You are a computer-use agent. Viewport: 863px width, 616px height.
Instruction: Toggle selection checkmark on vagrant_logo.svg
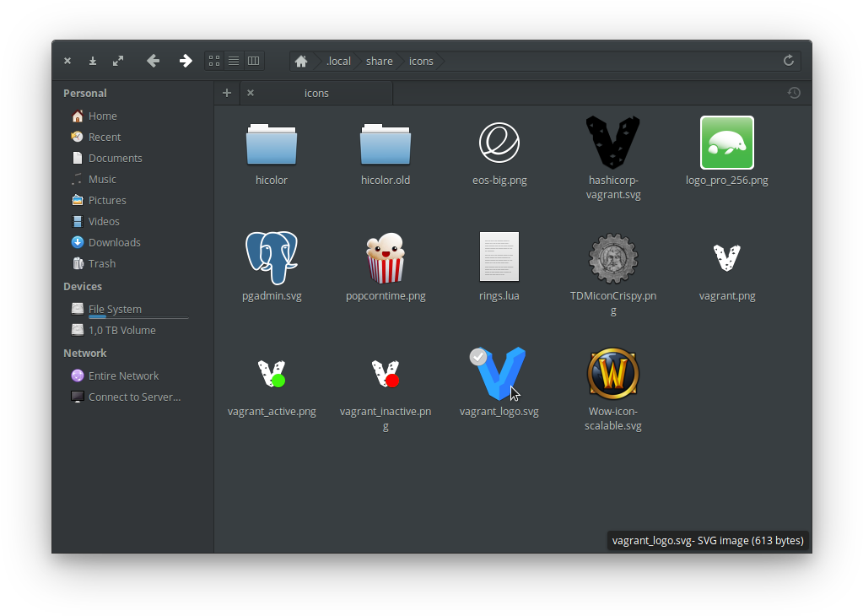click(x=478, y=357)
